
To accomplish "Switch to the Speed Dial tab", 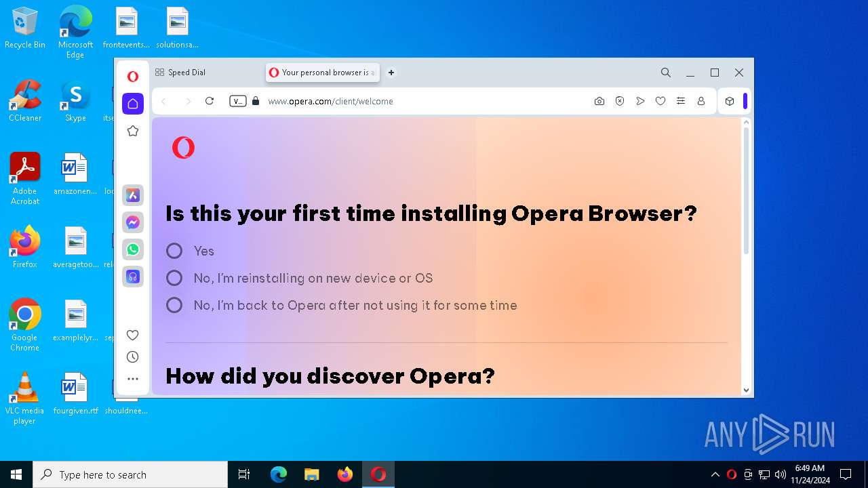I will [207, 73].
